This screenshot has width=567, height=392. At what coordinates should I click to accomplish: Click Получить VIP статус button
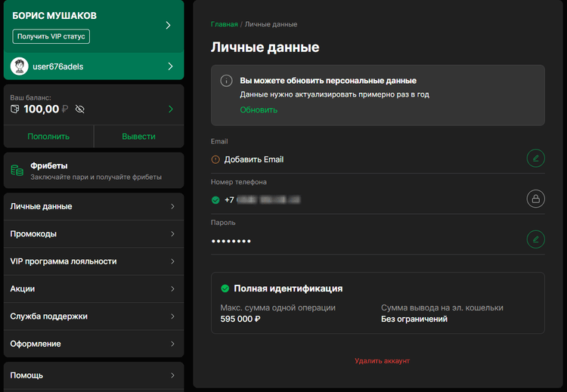tap(51, 36)
